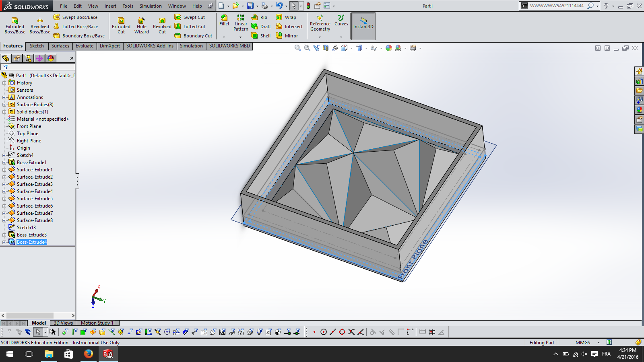Select the Boundary Cut tool
This screenshot has height=362, width=644.
[x=193, y=36]
